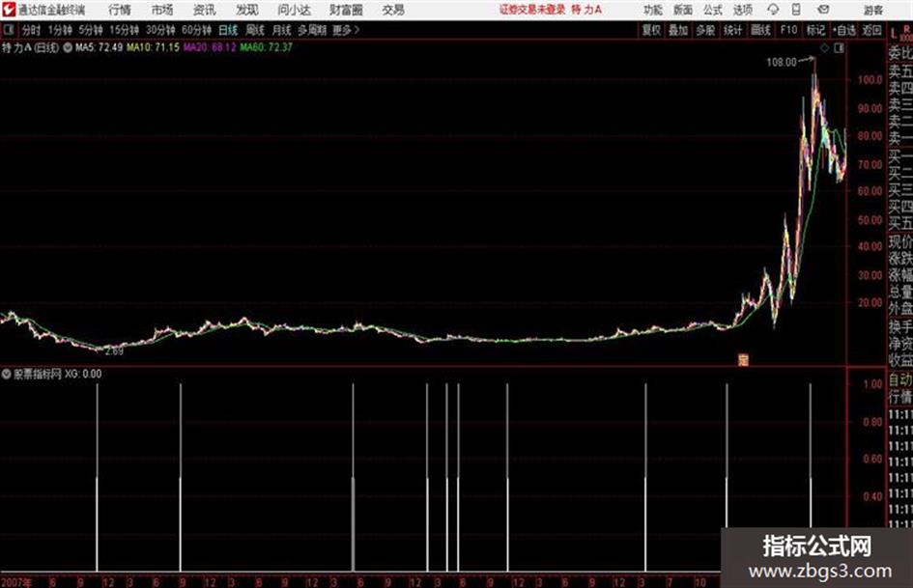Expand main chart indicator dropdown beside 特力A
Screen dimensions: 913x588
click(x=68, y=47)
